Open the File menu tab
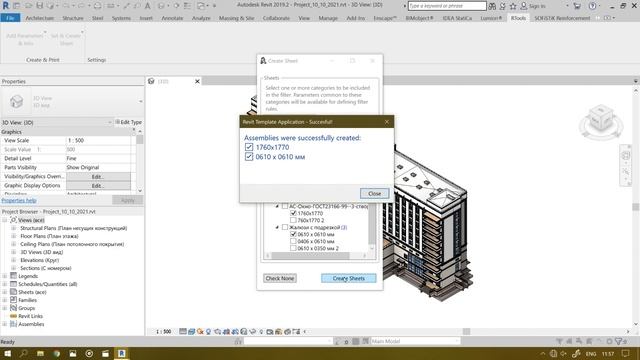The height and width of the screenshot is (360, 640). tap(11, 18)
